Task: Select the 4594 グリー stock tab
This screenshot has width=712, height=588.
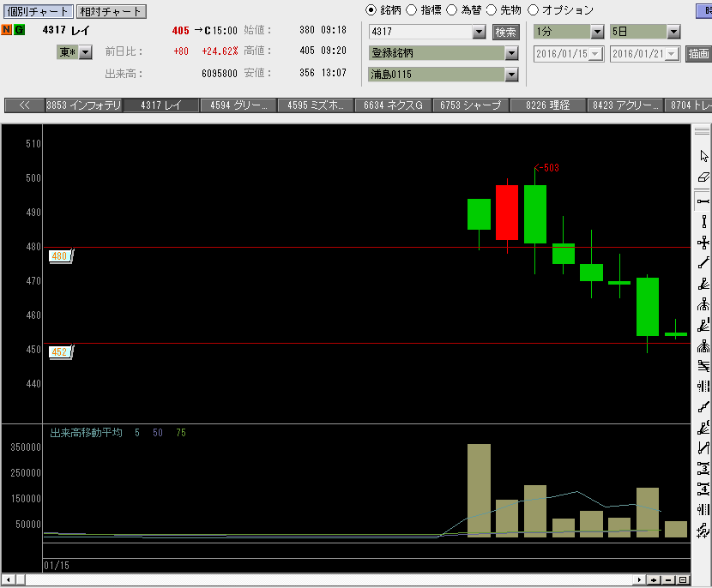Action: click(238, 105)
